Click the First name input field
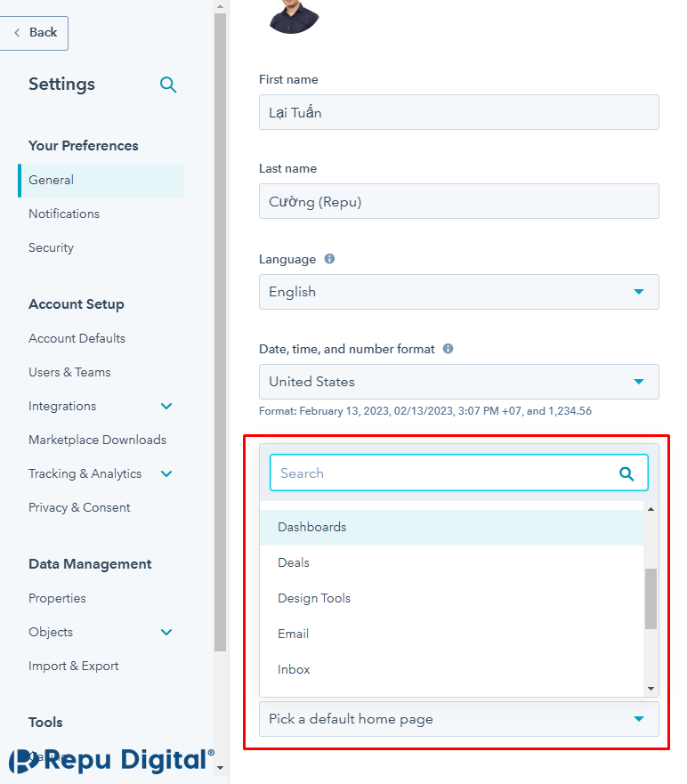This screenshot has height=784, width=687. pyautogui.click(x=459, y=112)
